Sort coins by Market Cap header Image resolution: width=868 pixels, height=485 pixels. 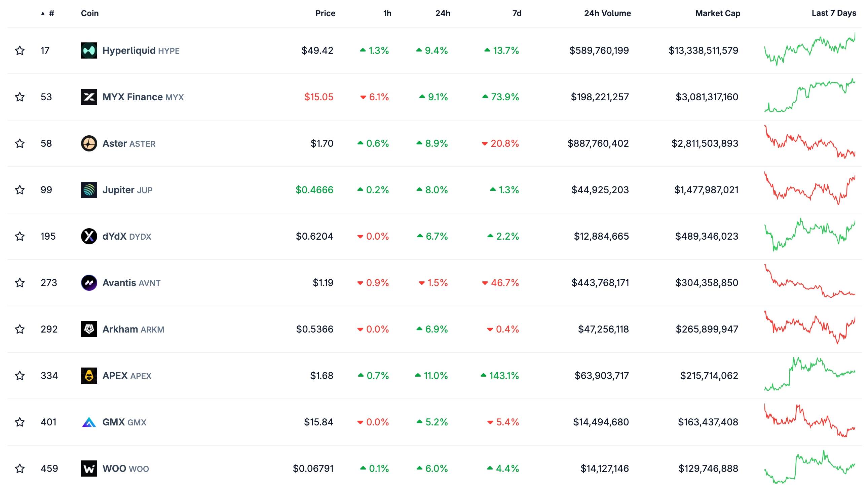(717, 13)
